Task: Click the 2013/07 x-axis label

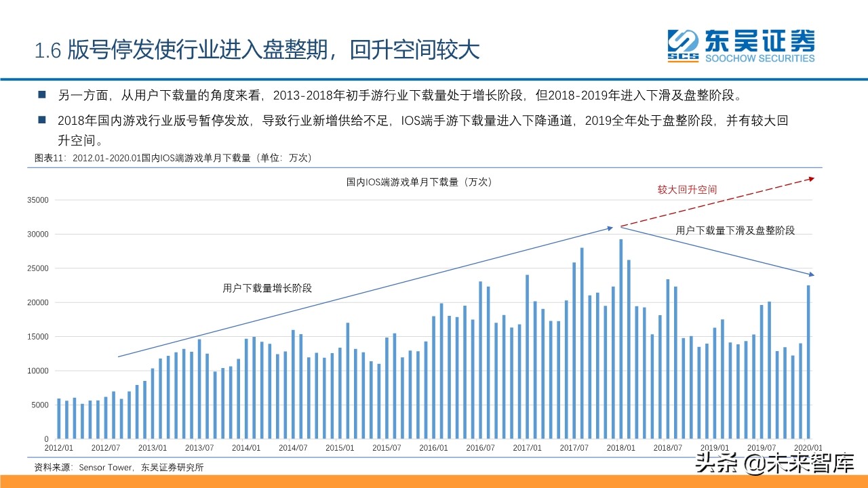Action: point(199,448)
